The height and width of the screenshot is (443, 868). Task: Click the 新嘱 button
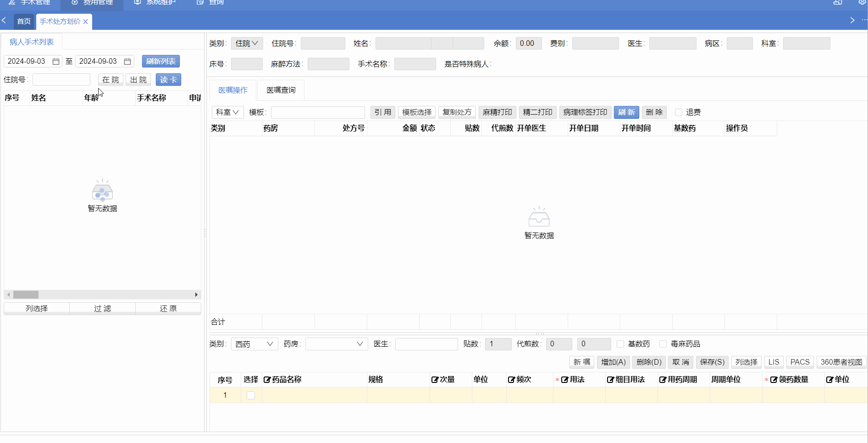(x=582, y=362)
